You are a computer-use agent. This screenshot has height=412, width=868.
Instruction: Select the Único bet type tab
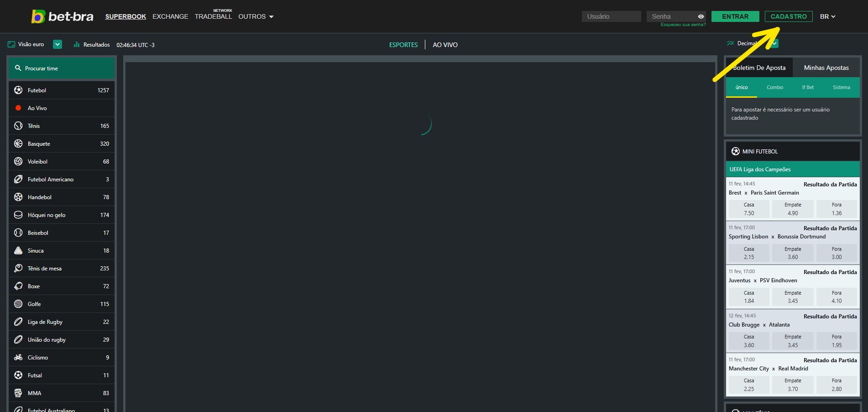[742, 87]
